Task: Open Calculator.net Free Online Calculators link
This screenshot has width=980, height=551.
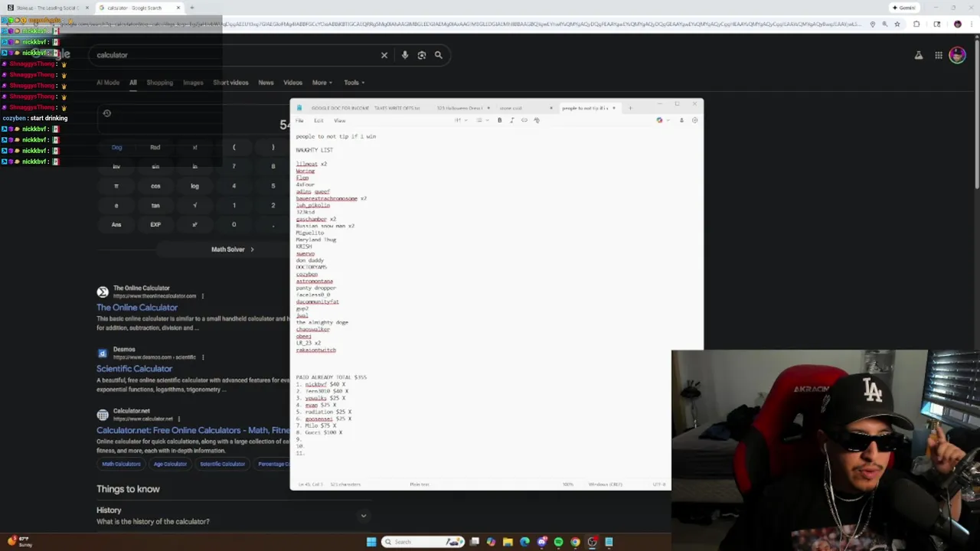Action: point(193,430)
